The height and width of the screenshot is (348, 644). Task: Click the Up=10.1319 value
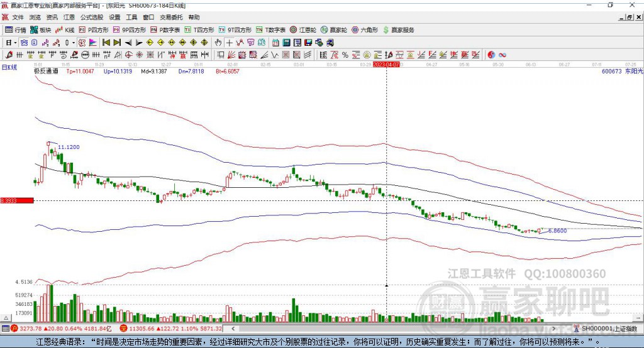point(118,71)
